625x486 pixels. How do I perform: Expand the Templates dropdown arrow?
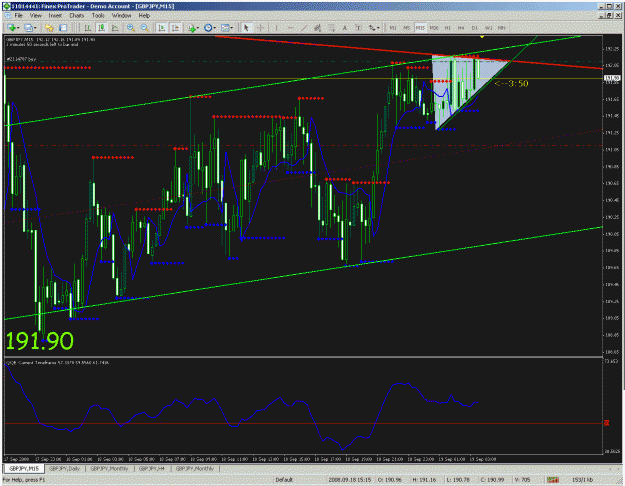pos(232,28)
